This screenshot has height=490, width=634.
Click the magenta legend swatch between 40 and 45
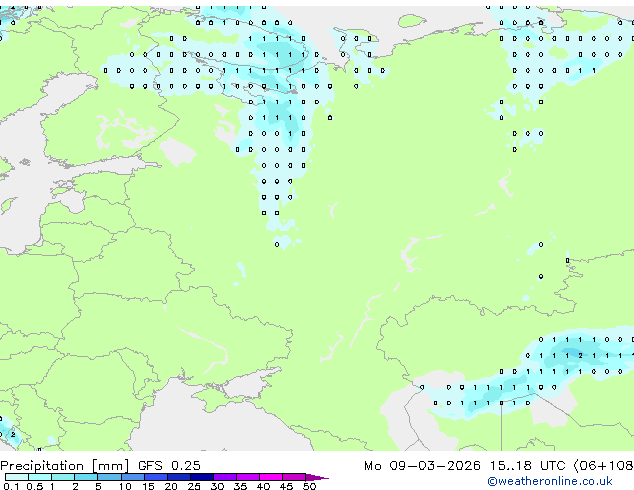271,477
